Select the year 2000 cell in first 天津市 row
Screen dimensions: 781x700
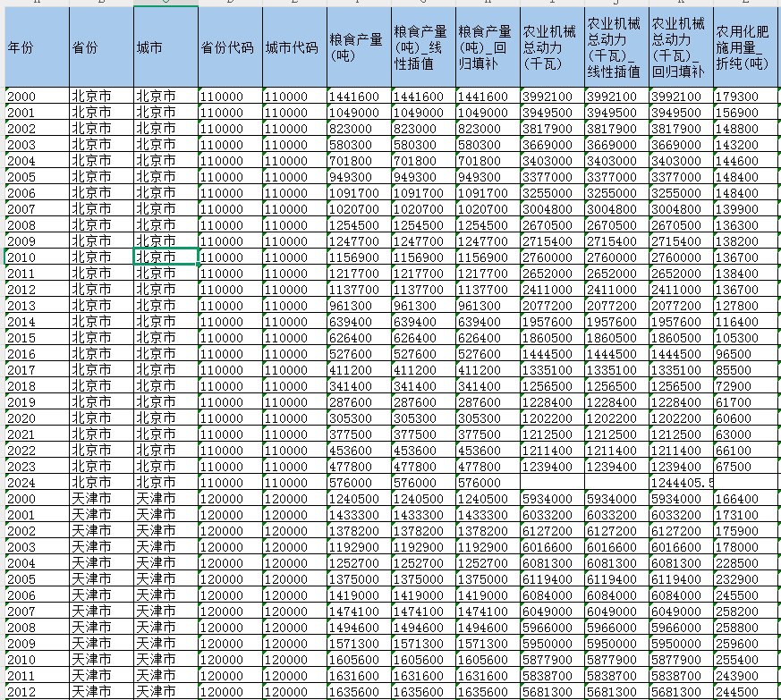[37, 498]
